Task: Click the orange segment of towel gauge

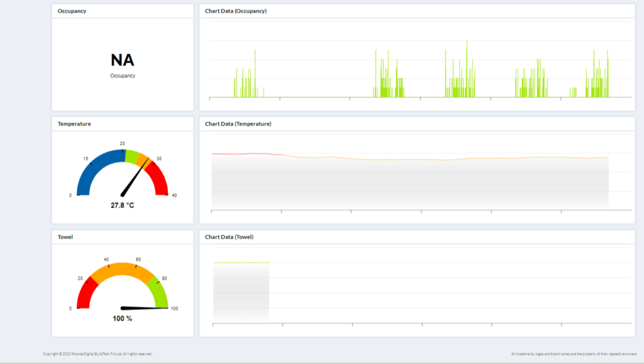Action: [122, 268]
